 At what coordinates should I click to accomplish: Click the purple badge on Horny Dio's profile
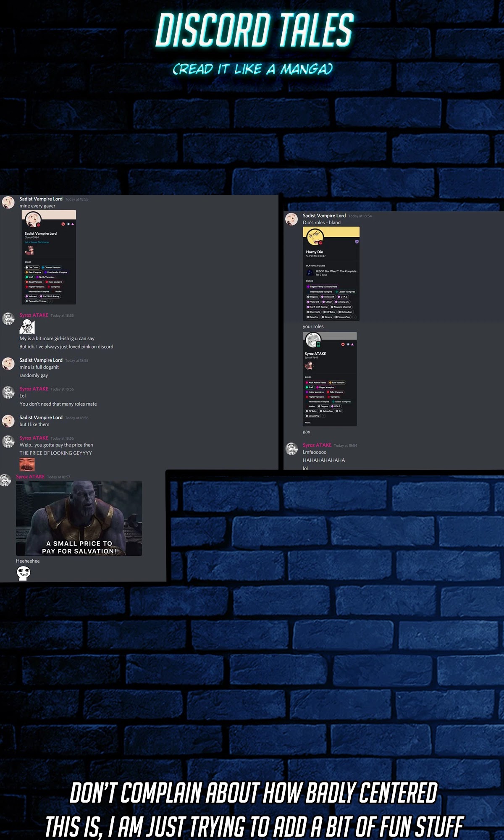[357, 242]
